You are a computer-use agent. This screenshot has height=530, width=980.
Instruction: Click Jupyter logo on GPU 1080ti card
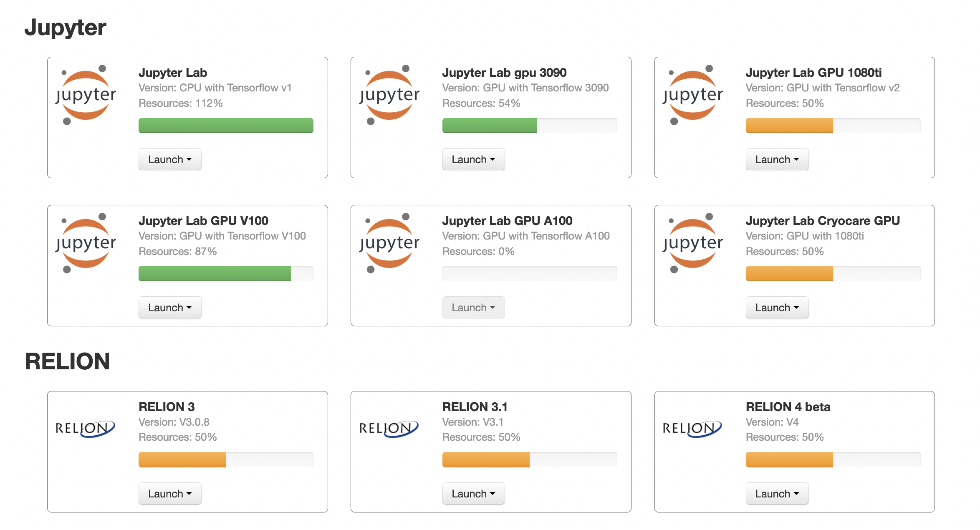click(693, 95)
